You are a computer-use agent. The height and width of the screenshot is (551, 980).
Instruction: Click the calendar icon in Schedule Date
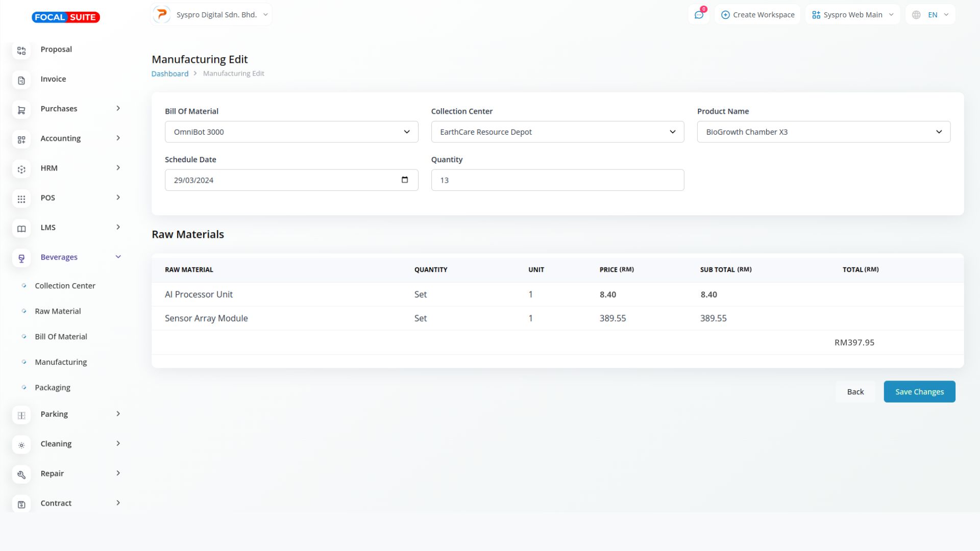click(x=405, y=180)
